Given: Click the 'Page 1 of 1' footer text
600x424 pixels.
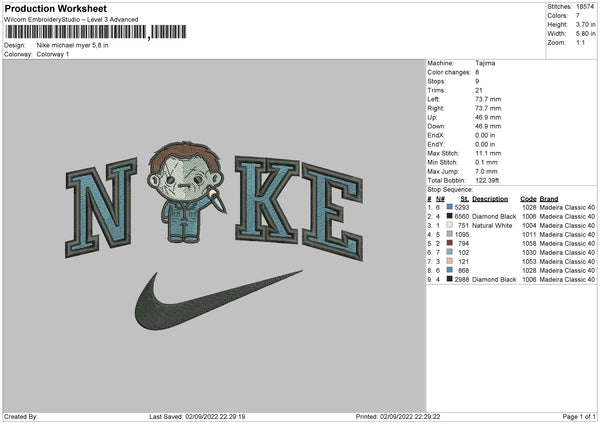Looking at the screenshot, I should point(579,416).
